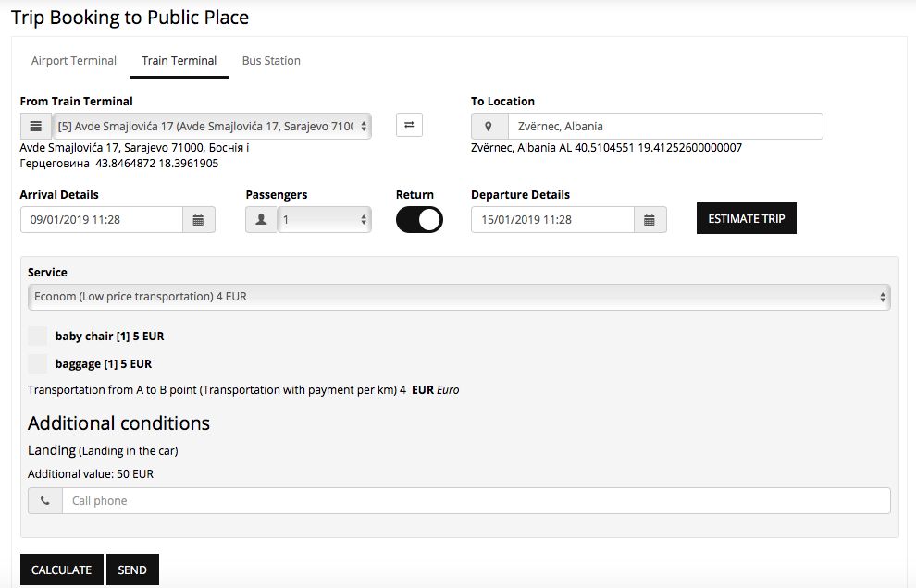Open the Service type dropdown
This screenshot has height=588, width=916.
(459, 297)
